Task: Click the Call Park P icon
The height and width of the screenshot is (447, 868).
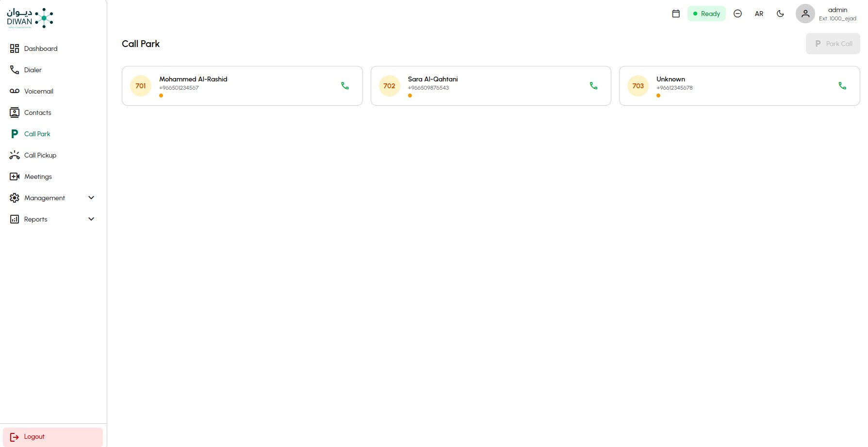Action: pyautogui.click(x=15, y=134)
